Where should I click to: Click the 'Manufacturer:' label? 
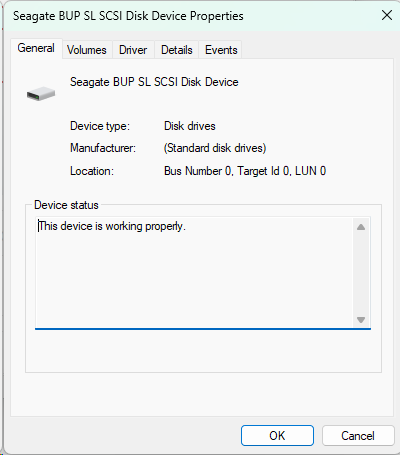tap(103, 148)
